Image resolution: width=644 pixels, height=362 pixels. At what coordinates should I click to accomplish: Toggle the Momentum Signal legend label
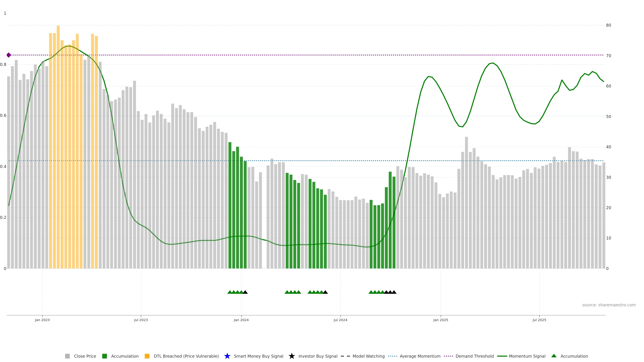527,356
